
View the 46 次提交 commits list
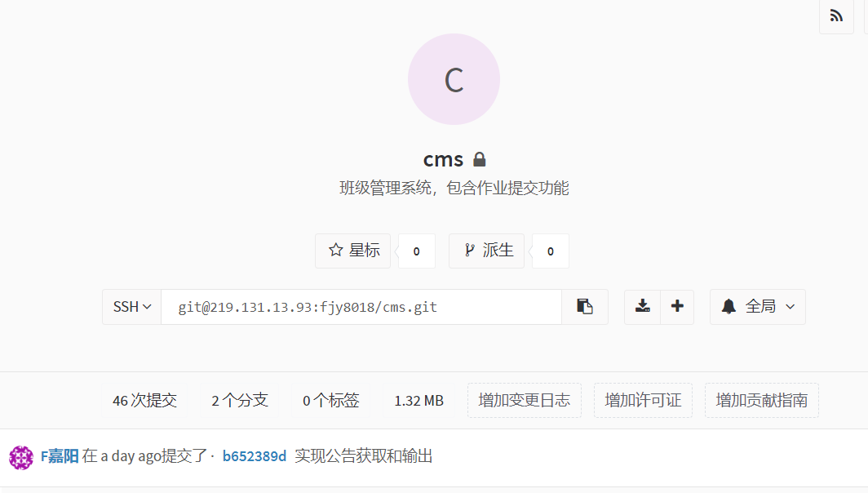pyautogui.click(x=144, y=401)
